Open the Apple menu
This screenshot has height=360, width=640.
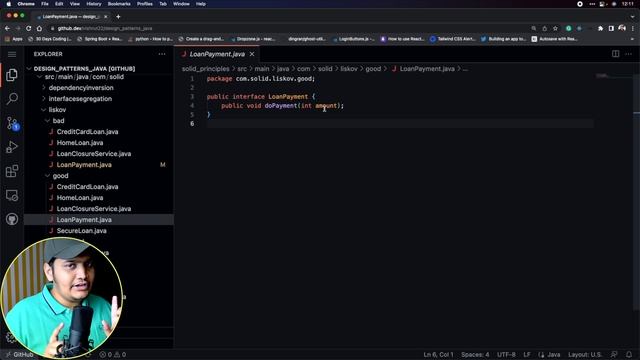[x=9, y=4]
